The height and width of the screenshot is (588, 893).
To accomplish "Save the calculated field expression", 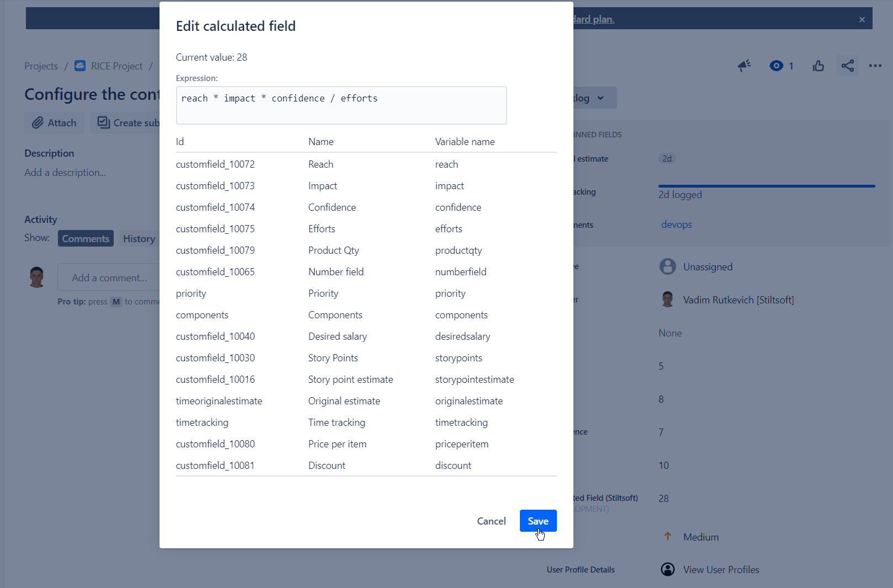I will pyautogui.click(x=538, y=521).
